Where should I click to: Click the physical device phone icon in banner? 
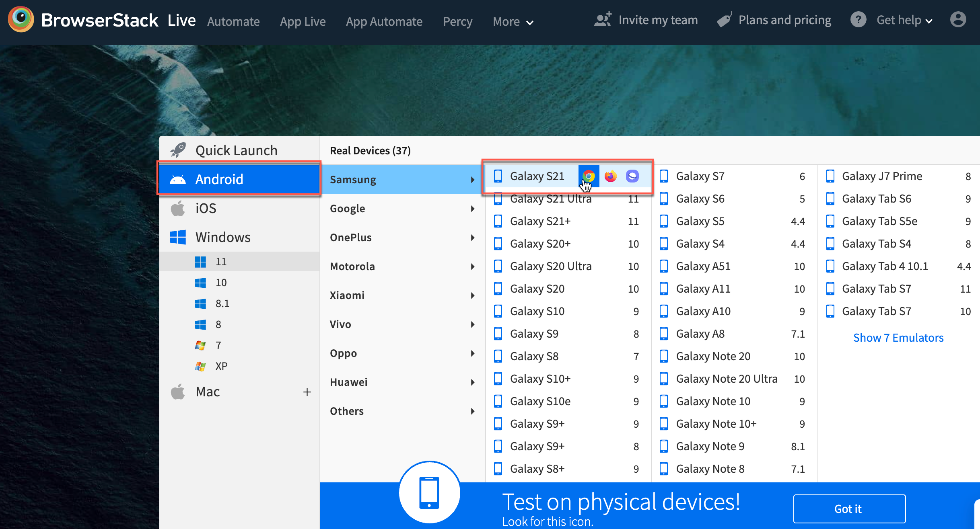429,492
